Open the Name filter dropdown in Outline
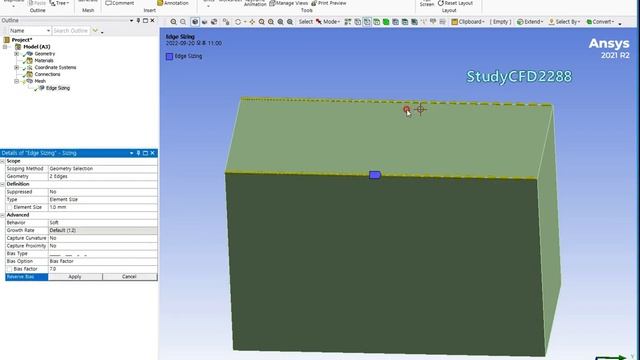This screenshot has height=360, width=640. coord(48,31)
